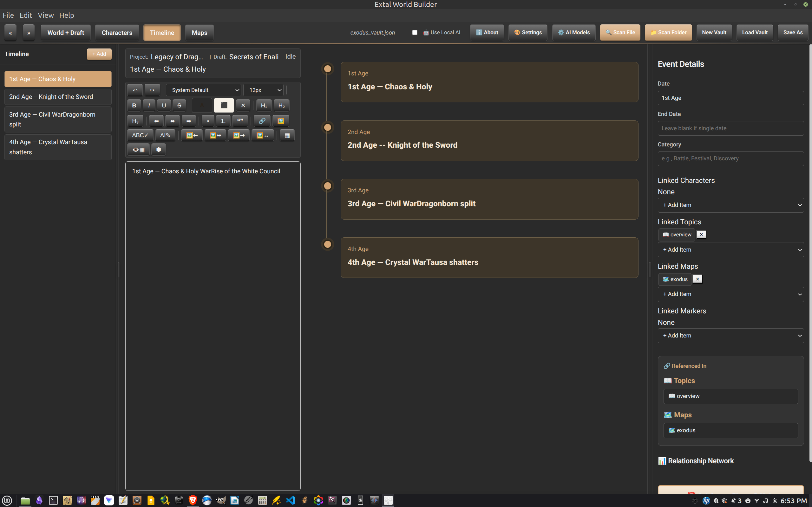812x507 pixels.
Task: Select the 3rd Age timeline marker dot
Action: click(327, 186)
